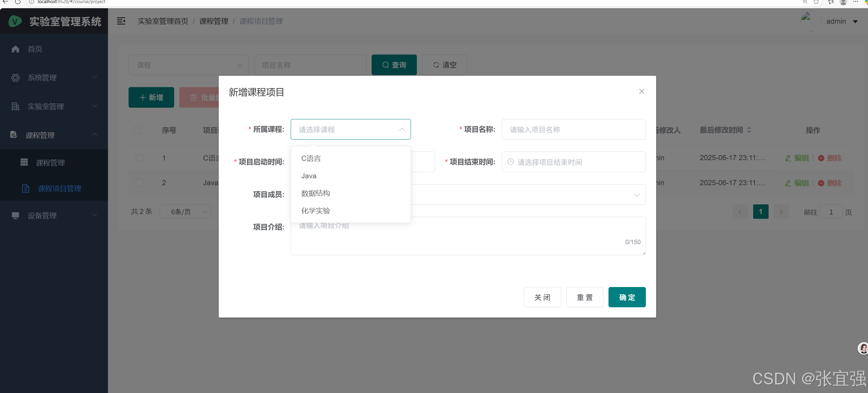The width and height of the screenshot is (868, 393).
Task: Click the building icon for 实验室管理
Action: pyautogui.click(x=15, y=107)
